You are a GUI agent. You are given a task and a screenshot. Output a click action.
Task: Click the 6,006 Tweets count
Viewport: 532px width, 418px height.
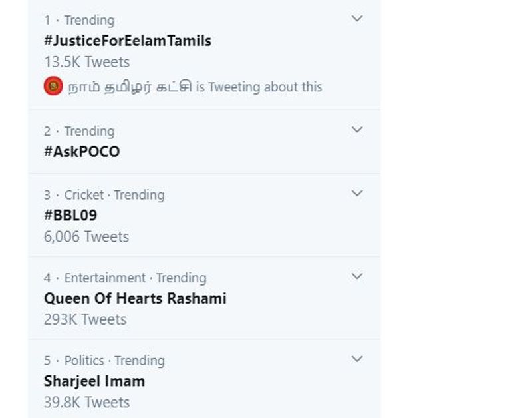coord(86,236)
